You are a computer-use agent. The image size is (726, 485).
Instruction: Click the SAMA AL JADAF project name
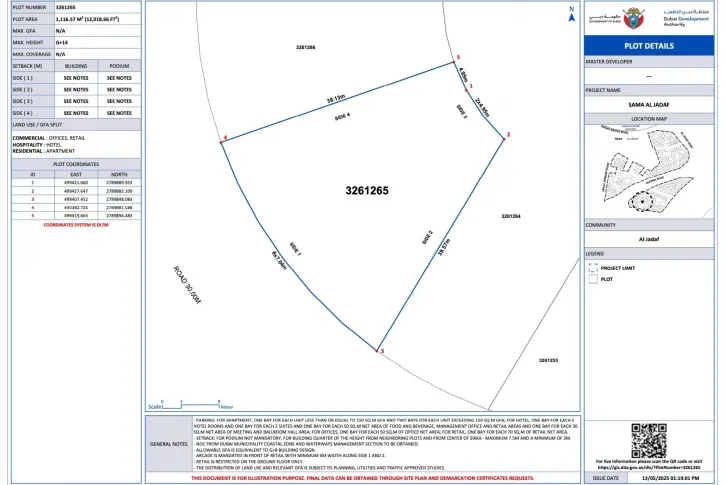coord(649,105)
